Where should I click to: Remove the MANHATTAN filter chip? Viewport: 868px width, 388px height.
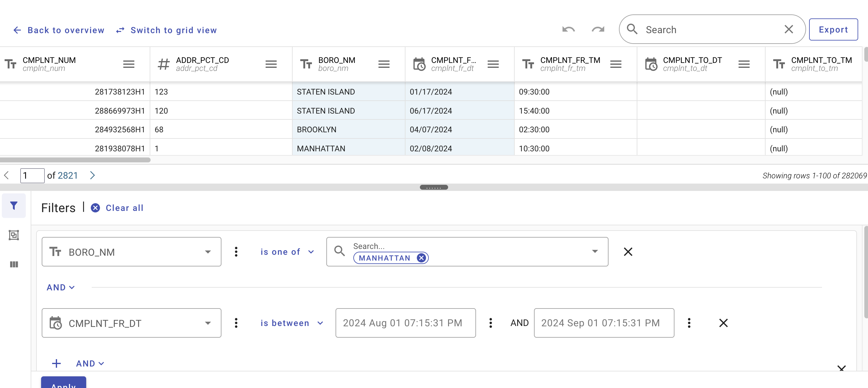point(421,258)
